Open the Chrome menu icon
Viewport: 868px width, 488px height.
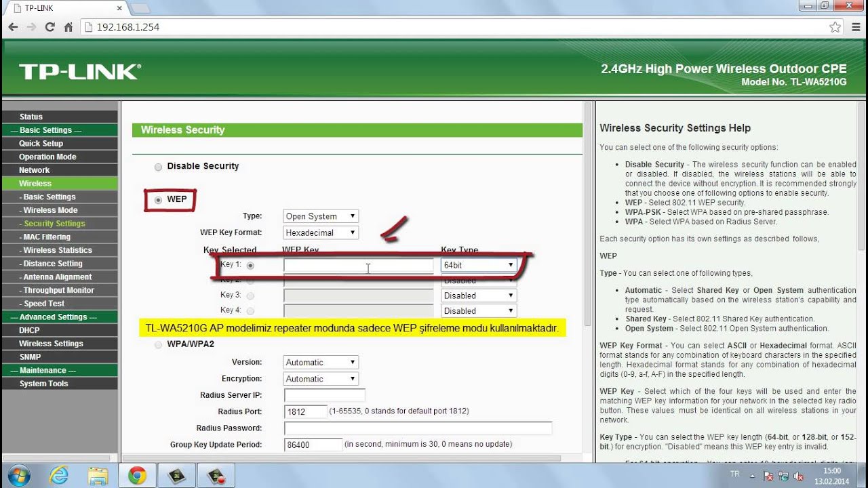click(x=855, y=27)
